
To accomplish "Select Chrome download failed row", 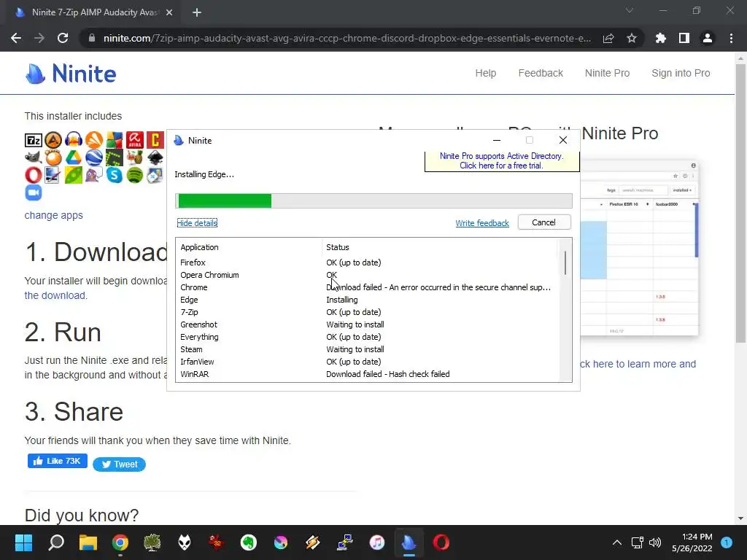I will [367, 287].
